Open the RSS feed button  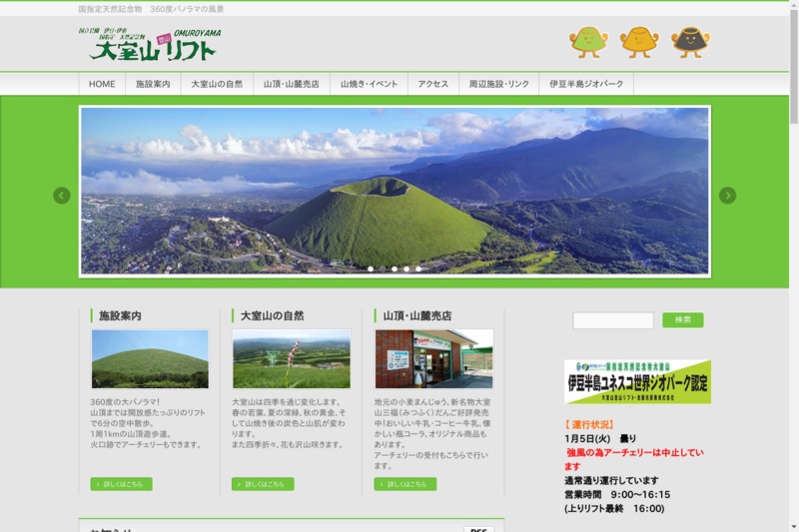[478, 528]
